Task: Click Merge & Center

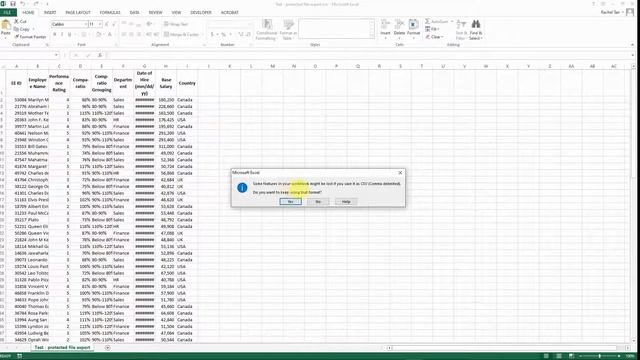Action: 182,35
